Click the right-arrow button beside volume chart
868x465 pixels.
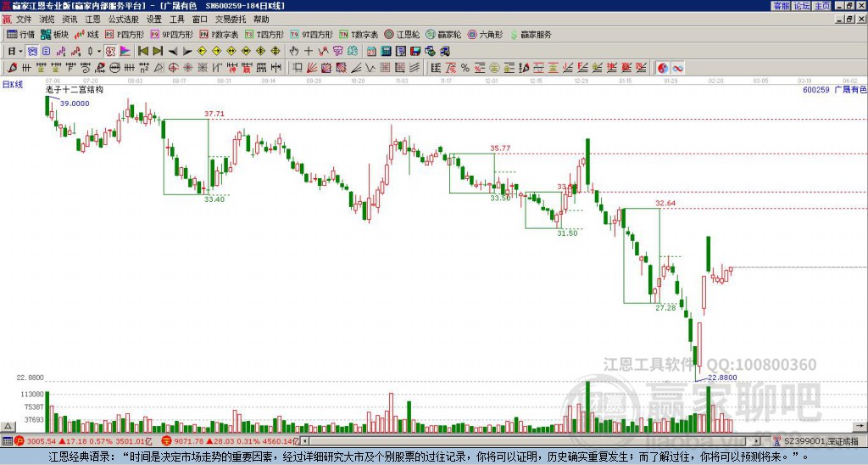860,426
